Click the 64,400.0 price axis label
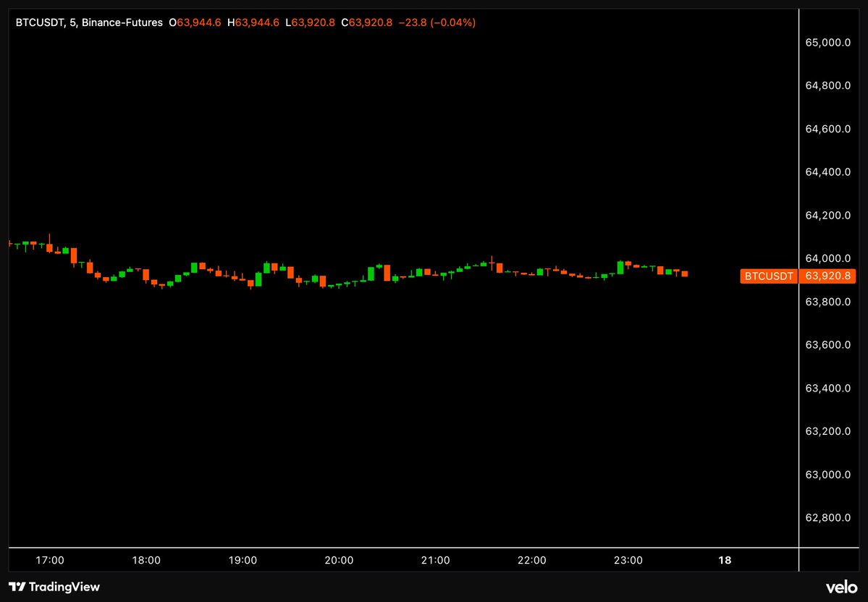Viewport: 868px width, 602px height. (827, 172)
